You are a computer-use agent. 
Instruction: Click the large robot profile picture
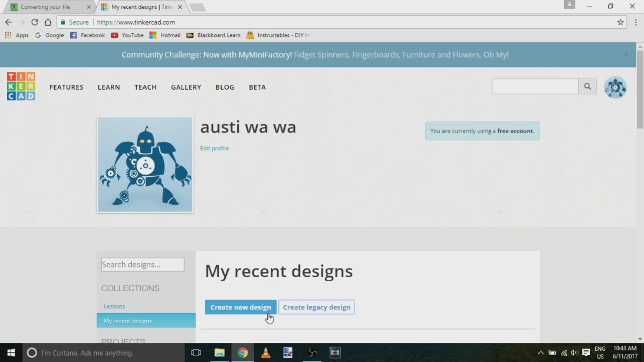click(145, 165)
